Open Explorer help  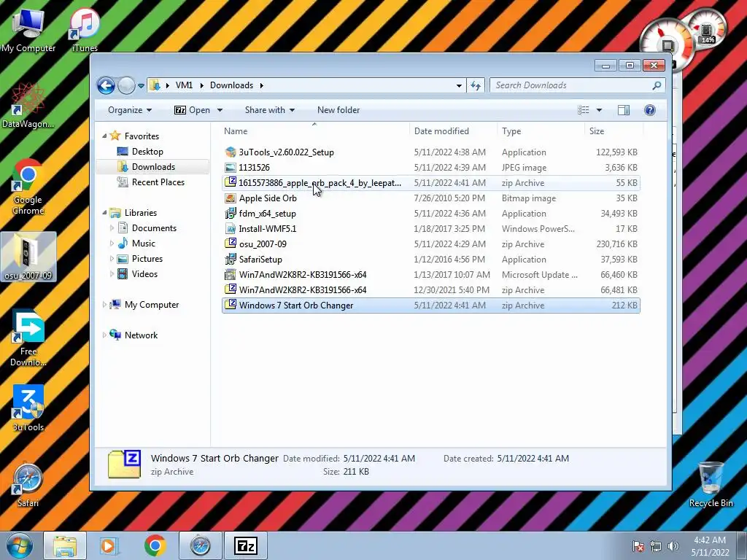click(649, 110)
